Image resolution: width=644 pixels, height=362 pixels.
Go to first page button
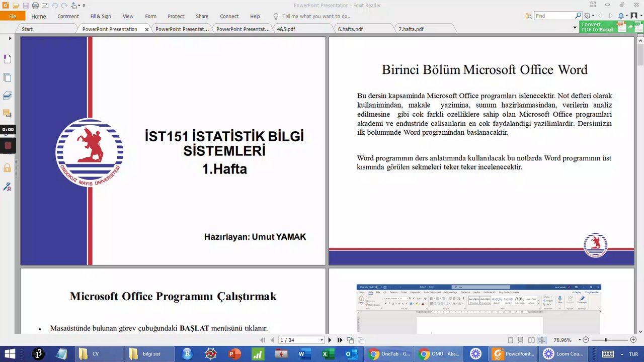[262, 340]
